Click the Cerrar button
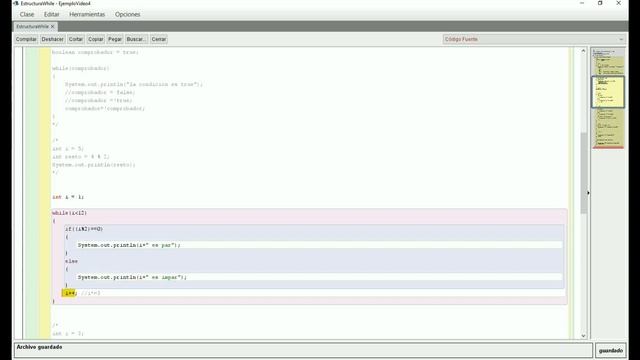 (159, 39)
